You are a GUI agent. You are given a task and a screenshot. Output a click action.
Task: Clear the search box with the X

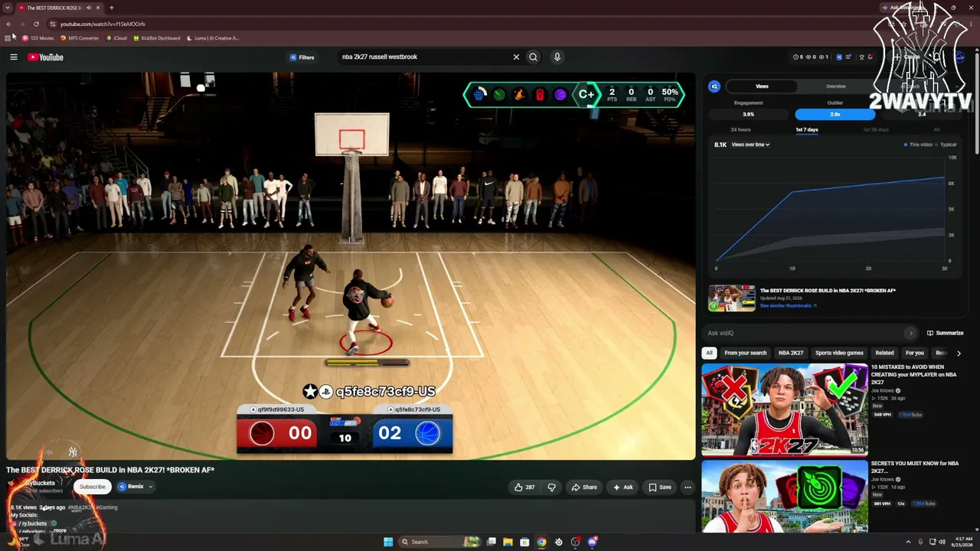point(516,57)
